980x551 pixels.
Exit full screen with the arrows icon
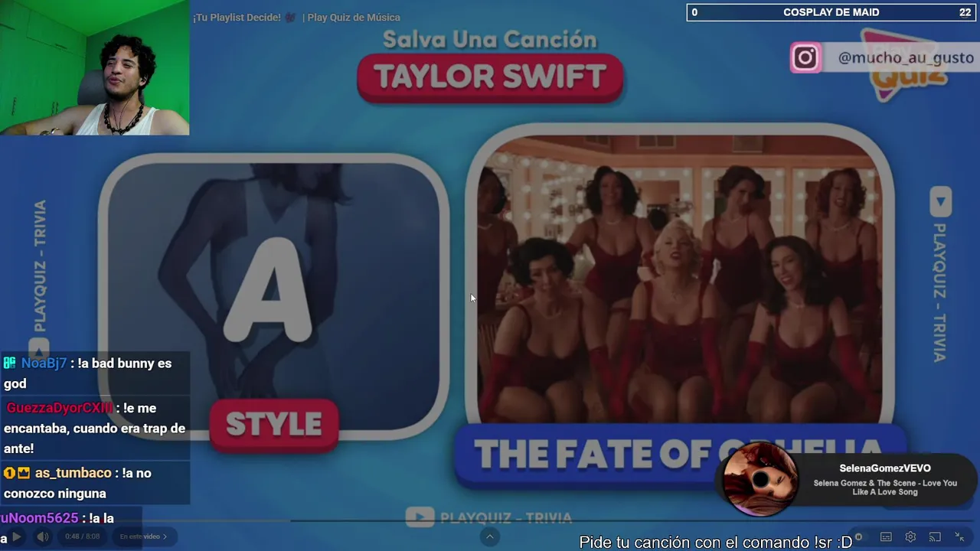tap(959, 537)
